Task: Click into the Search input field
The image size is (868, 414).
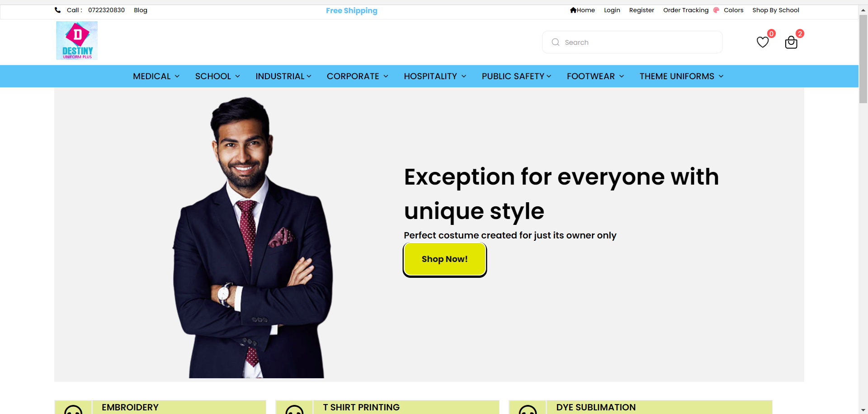Action: tap(632, 42)
